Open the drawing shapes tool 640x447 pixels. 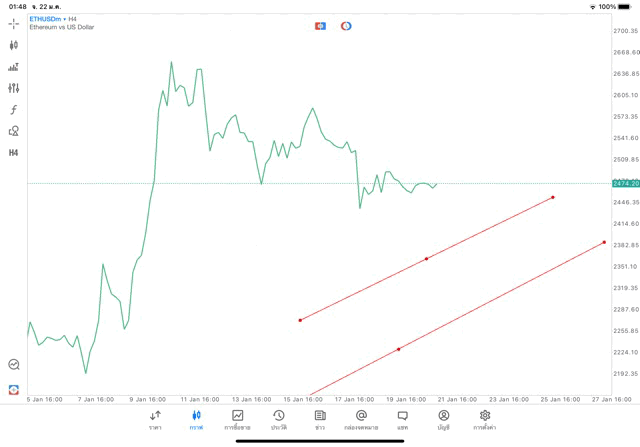14,131
